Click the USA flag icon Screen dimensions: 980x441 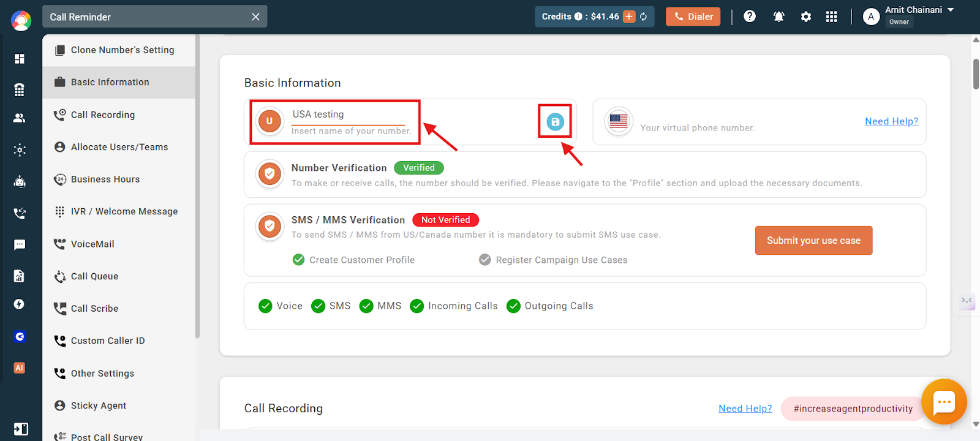[619, 121]
